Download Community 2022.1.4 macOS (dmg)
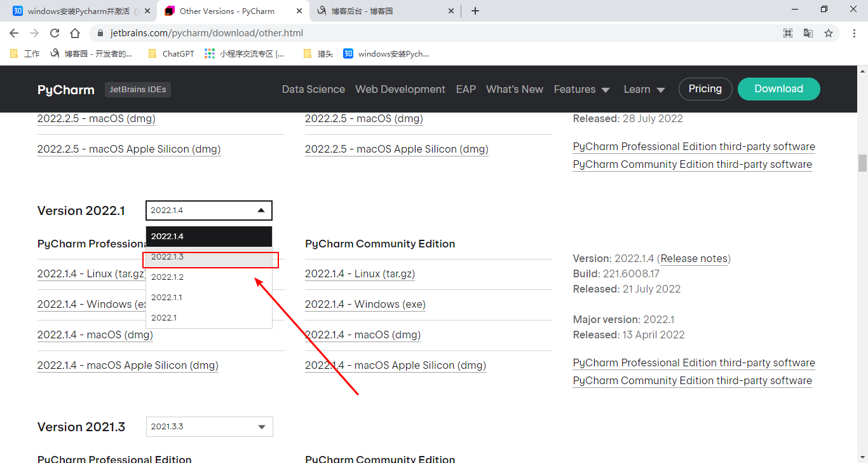 (363, 335)
